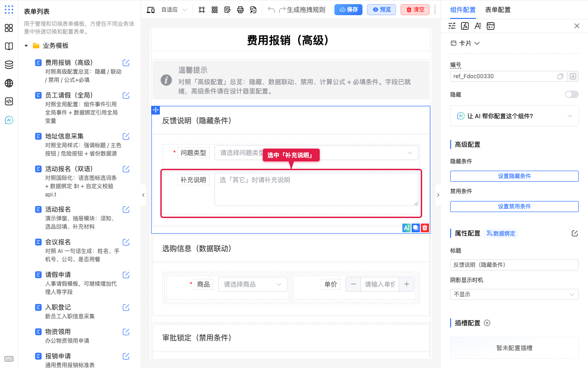Edit the 会议报名 template
This screenshot has height=368, width=588.
pyautogui.click(x=126, y=242)
